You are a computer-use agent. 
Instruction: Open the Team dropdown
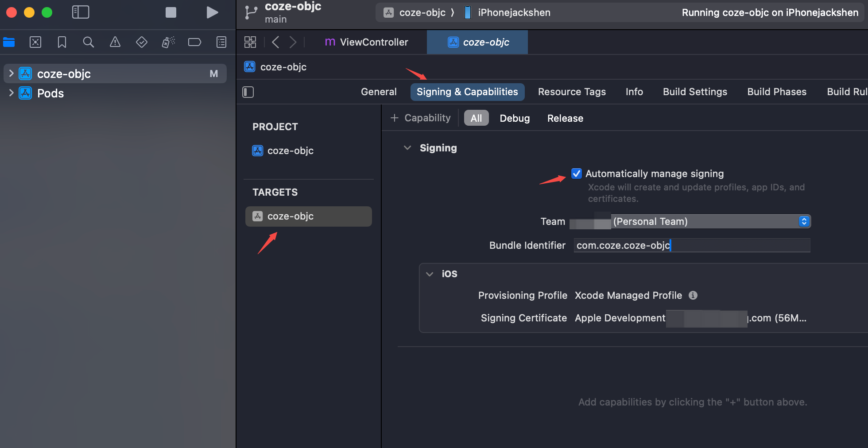690,221
